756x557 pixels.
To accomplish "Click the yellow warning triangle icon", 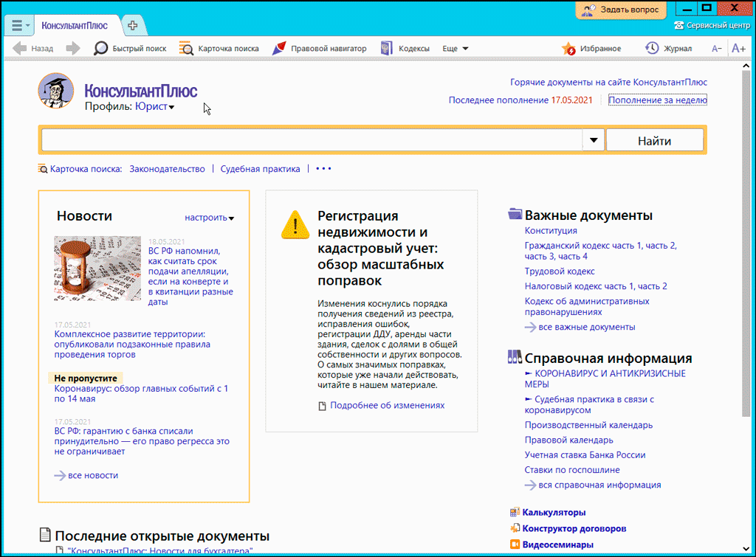I will 295,224.
